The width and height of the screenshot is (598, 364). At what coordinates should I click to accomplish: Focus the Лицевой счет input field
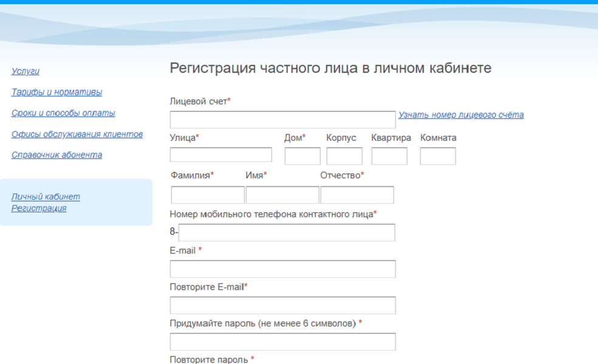282,120
